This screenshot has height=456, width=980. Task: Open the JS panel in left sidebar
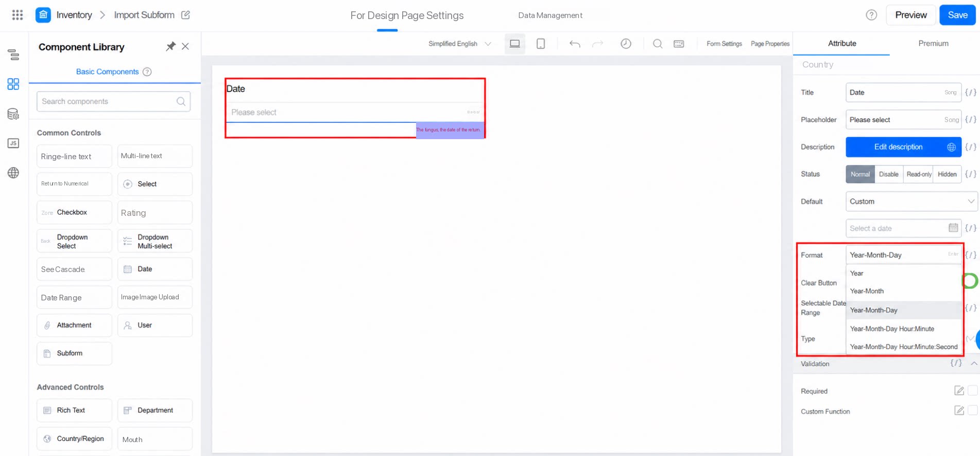(x=13, y=143)
